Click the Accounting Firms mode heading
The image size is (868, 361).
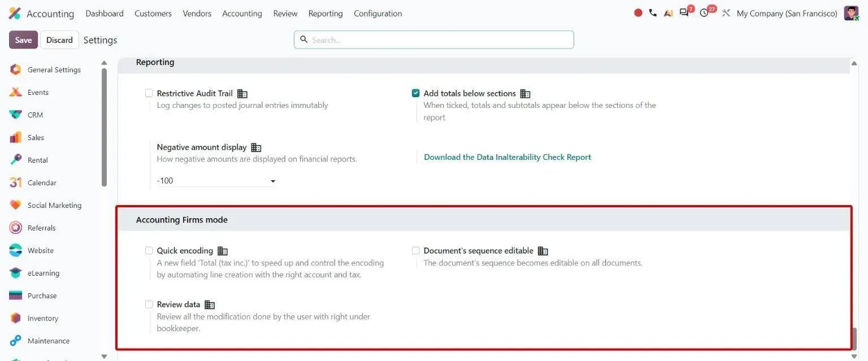182,220
